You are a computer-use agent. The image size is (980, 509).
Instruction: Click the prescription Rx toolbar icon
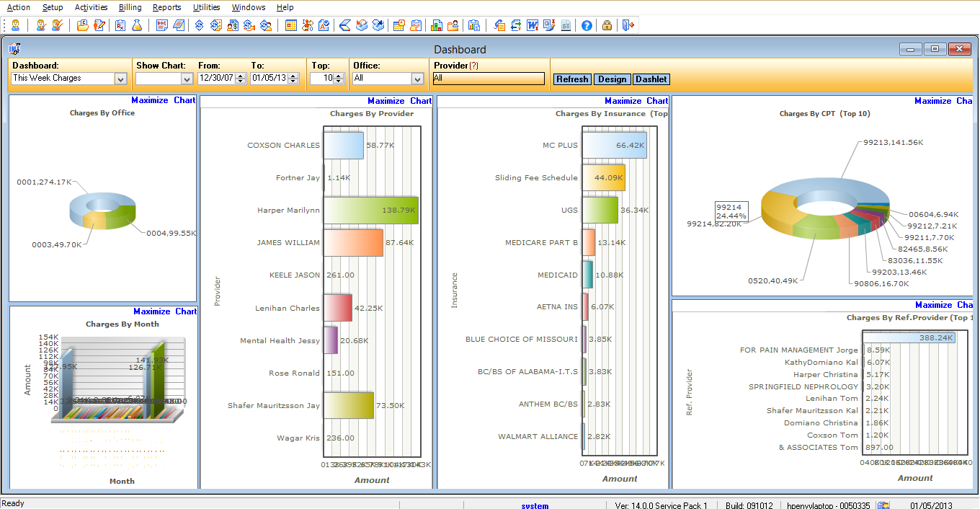pos(120,25)
